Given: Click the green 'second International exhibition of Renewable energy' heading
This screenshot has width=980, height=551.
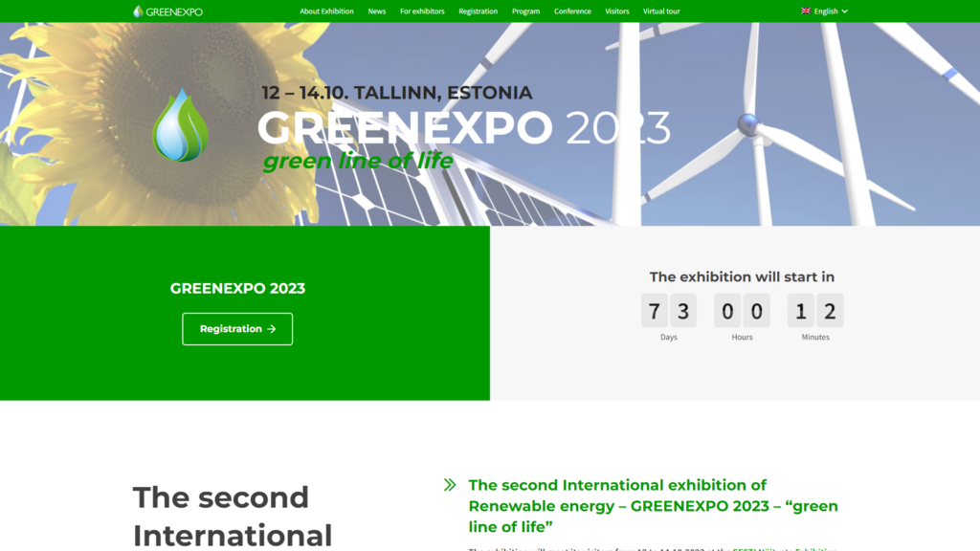Looking at the screenshot, I should click(653, 505).
